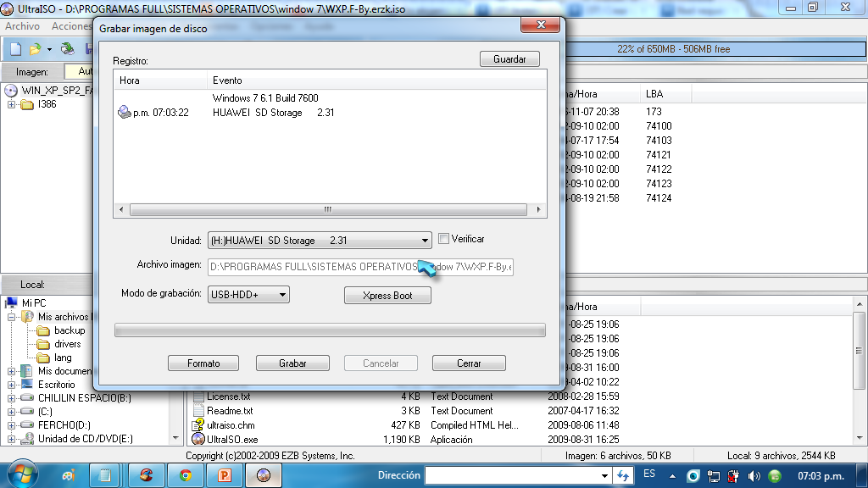Click the Formato button
Image resolution: width=868 pixels, height=488 pixels.
pyautogui.click(x=203, y=363)
